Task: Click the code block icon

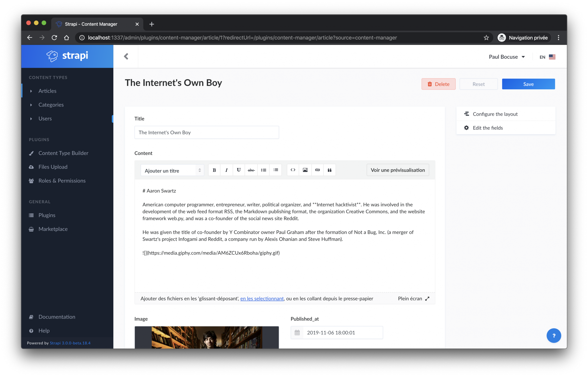Action: pyautogui.click(x=293, y=170)
